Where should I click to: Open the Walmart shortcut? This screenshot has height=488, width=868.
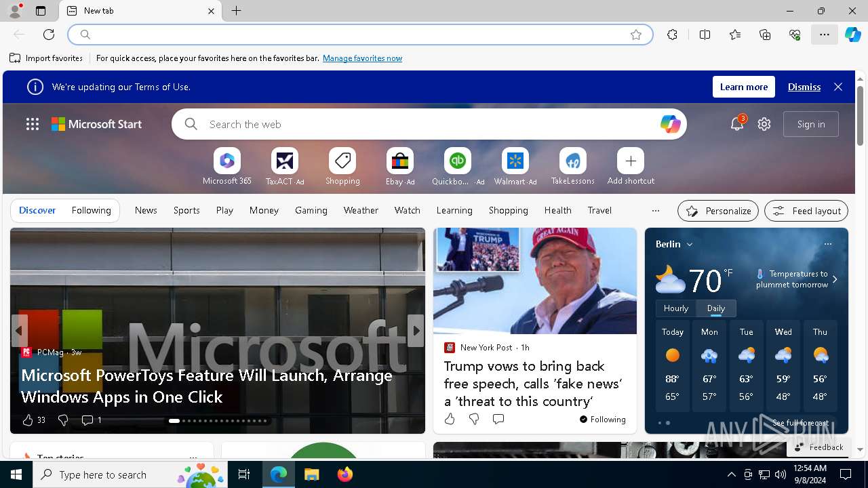pos(515,167)
